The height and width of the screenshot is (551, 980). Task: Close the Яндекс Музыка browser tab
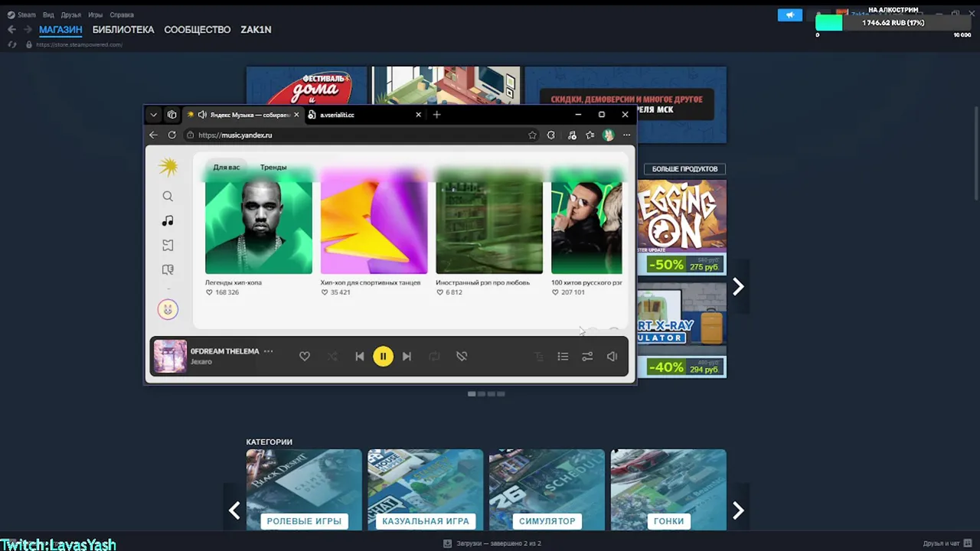(296, 115)
